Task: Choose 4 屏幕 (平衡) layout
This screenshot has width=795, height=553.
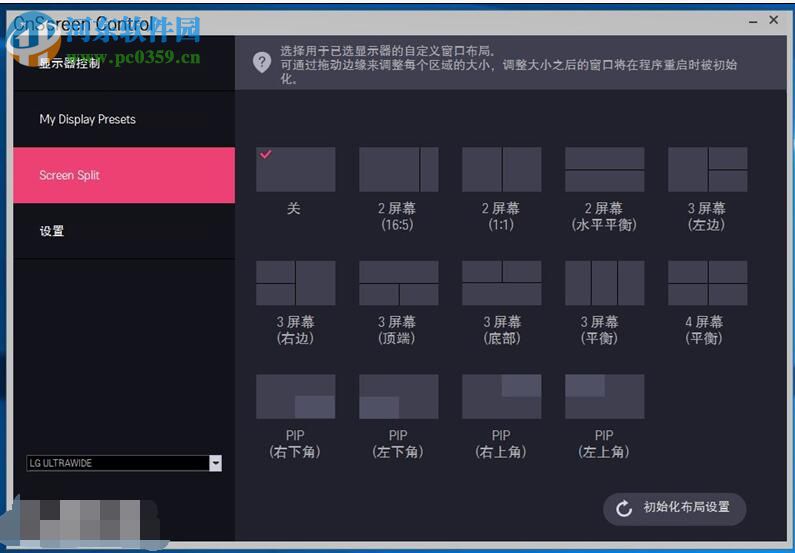Action: tap(707, 283)
